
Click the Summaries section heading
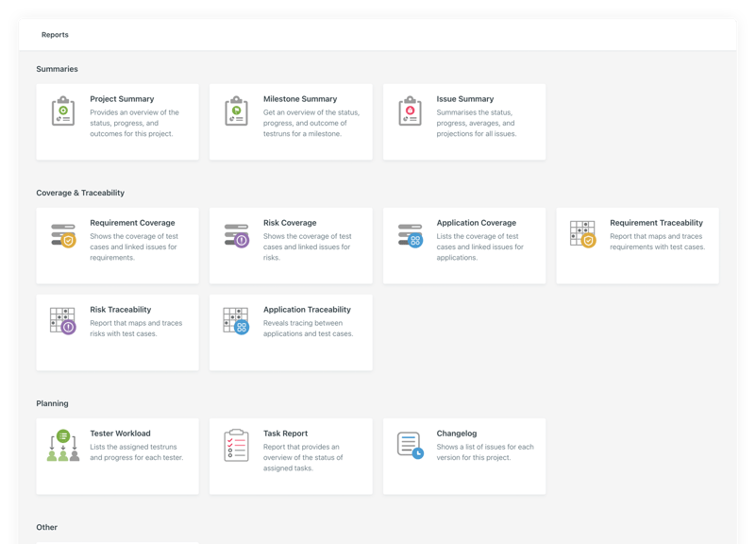57,69
